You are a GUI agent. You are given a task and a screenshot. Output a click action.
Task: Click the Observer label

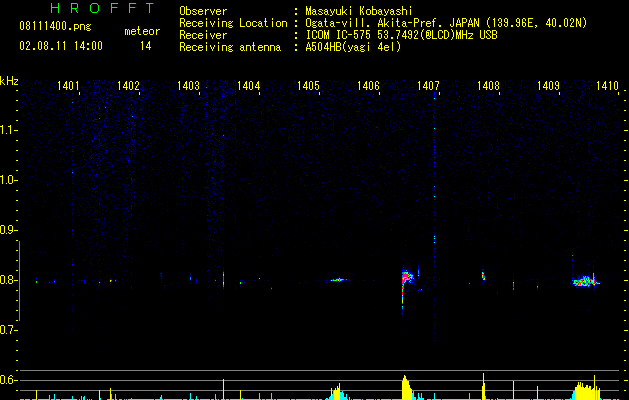click(x=203, y=11)
